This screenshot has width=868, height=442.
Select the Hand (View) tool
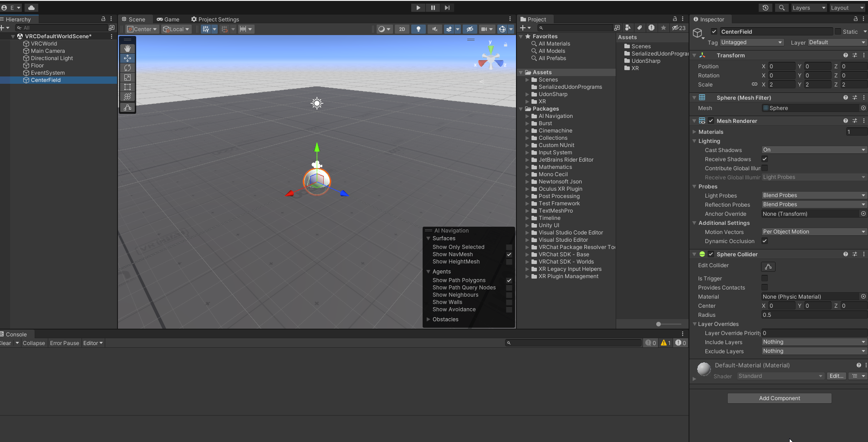pyautogui.click(x=128, y=48)
